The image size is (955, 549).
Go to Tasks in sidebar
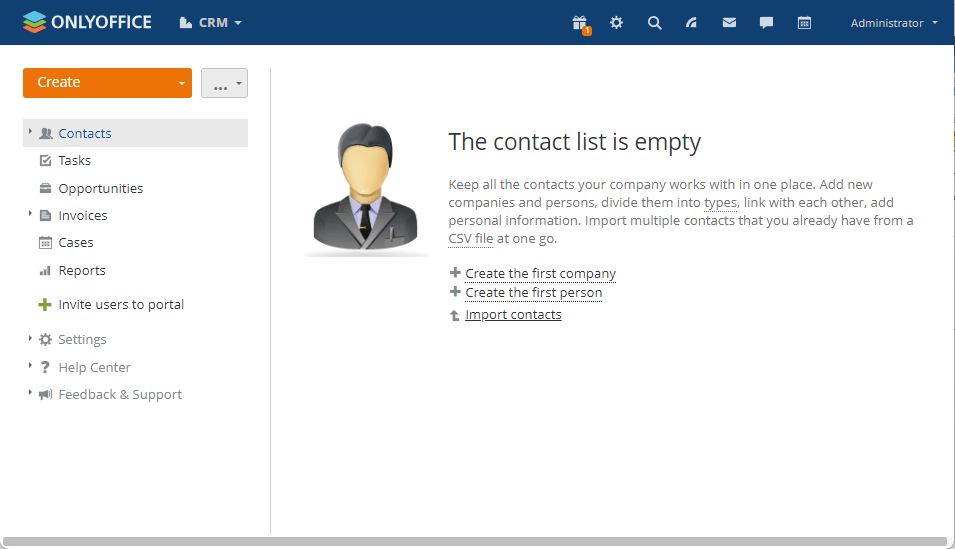(x=74, y=161)
